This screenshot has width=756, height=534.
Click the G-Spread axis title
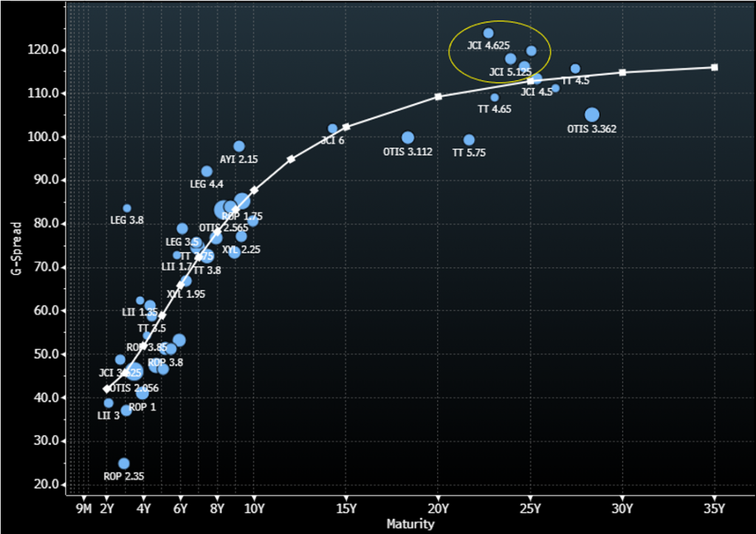pos(14,248)
